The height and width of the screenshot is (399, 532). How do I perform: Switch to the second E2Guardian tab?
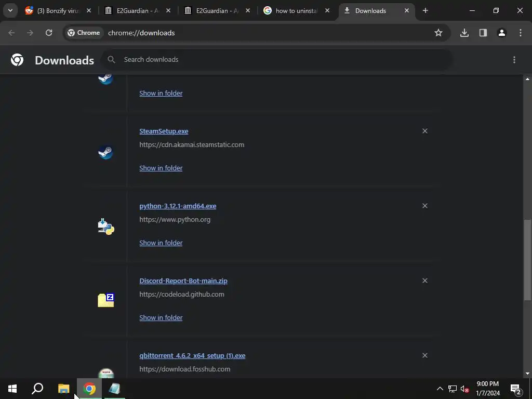[x=217, y=11]
